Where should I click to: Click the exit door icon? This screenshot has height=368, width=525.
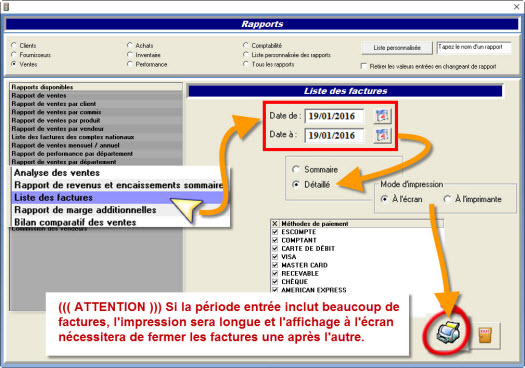tap(485, 336)
